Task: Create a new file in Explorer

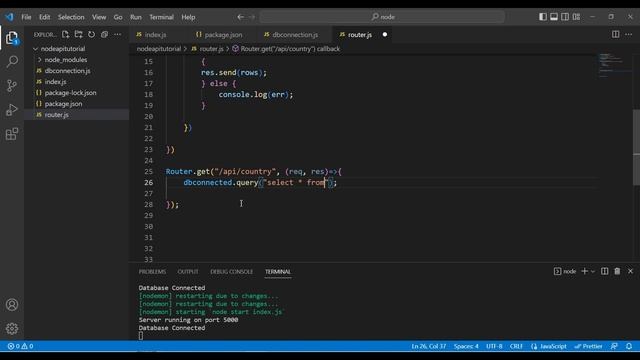Action: (65, 35)
